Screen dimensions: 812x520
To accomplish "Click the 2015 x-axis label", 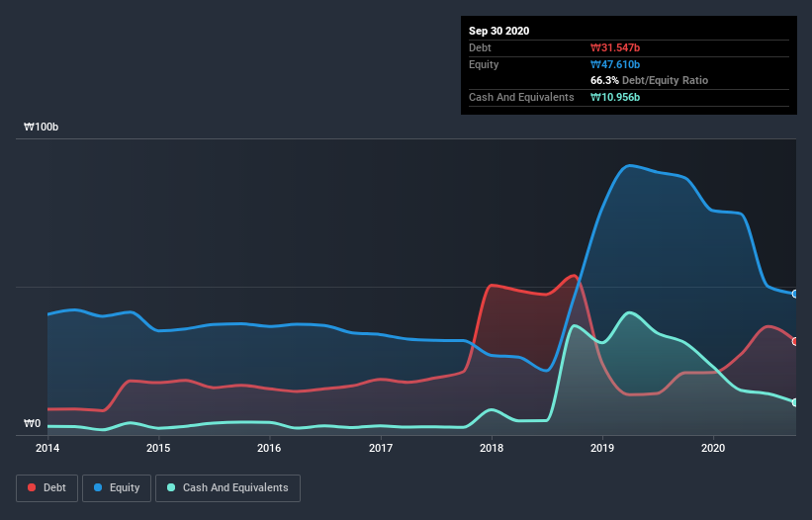I will click(x=158, y=448).
